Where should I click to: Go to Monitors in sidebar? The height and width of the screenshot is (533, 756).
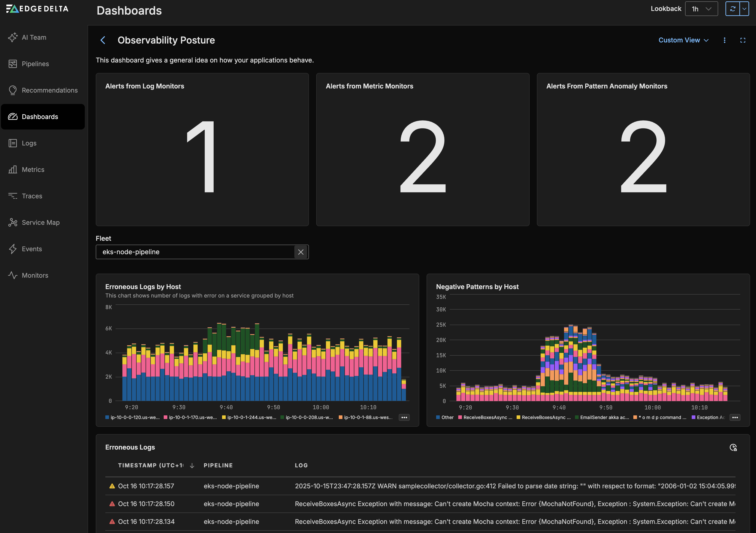point(35,275)
